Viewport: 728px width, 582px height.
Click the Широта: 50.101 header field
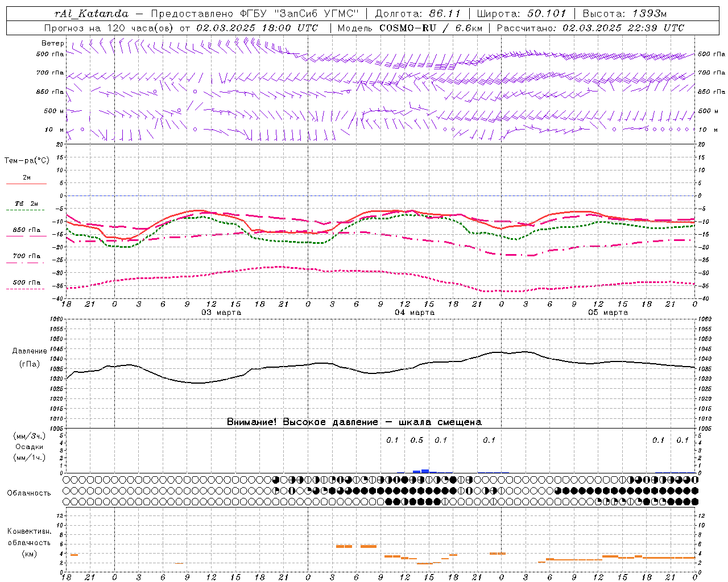coord(522,14)
